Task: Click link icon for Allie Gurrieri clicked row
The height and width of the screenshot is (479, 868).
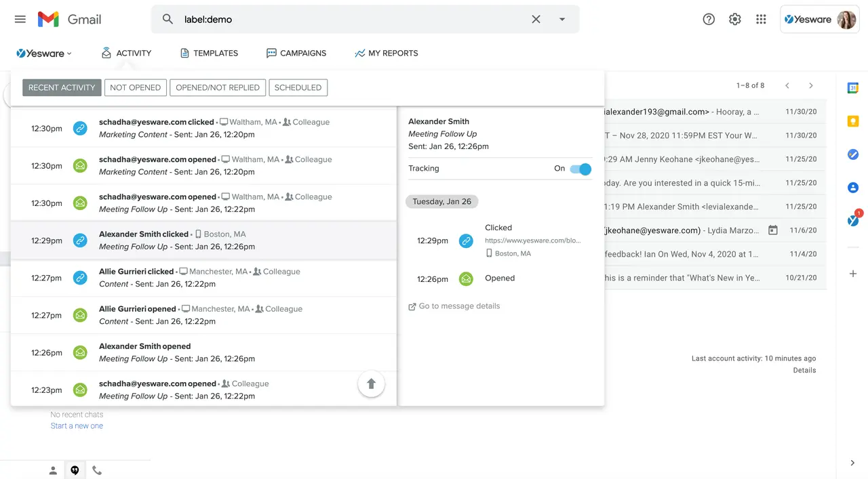Action: tap(80, 277)
